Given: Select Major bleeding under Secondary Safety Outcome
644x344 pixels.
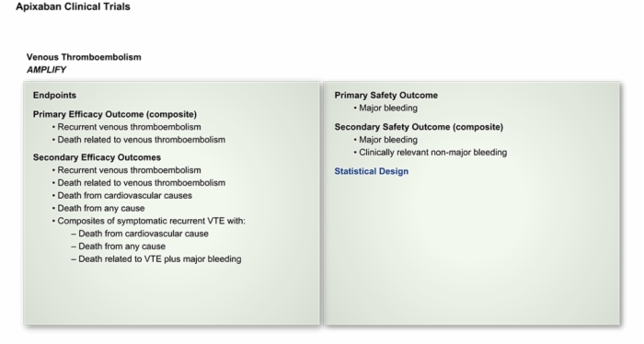Looking at the screenshot, I should (388, 140).
